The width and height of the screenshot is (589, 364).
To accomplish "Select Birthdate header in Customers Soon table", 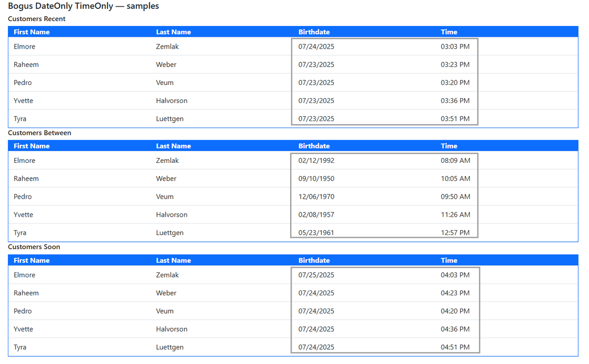I will (x=314, y=260).
